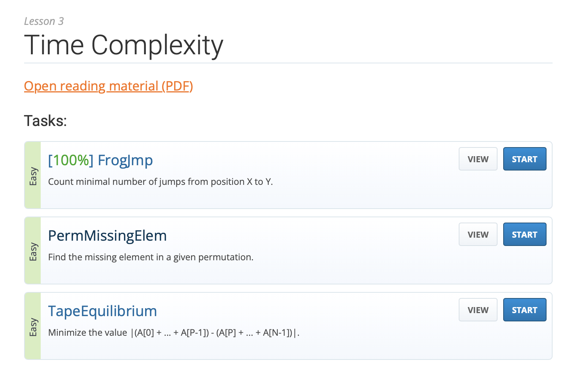The image size is (588, 381).
Task: Click the Lesson 3 label
Action: tap(44, 22)
